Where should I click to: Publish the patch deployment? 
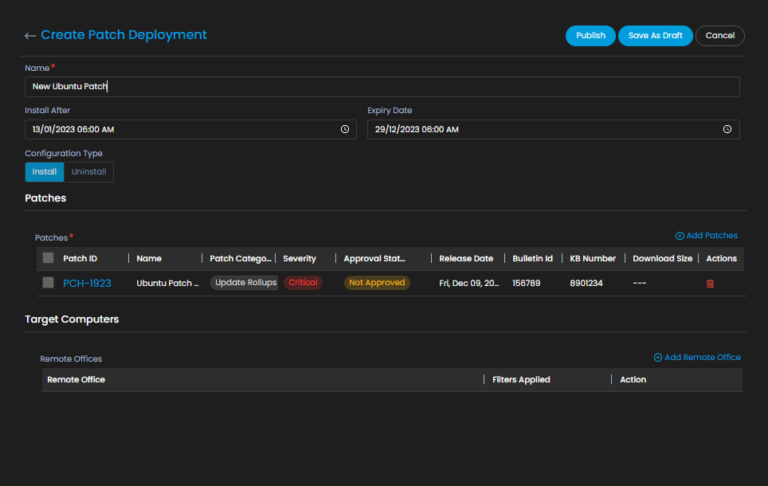[590, 36]
